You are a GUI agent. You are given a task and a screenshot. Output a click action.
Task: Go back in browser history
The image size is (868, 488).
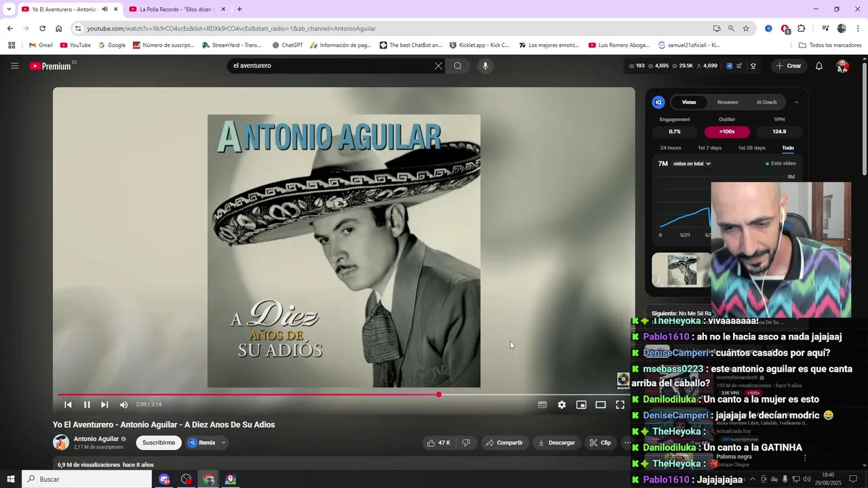9,28
